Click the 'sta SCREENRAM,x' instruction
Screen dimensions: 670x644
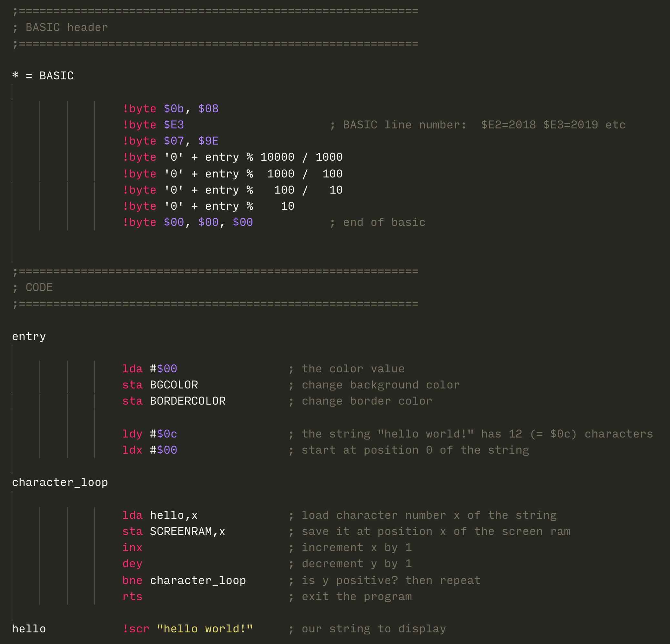click(x=174, y=531)
